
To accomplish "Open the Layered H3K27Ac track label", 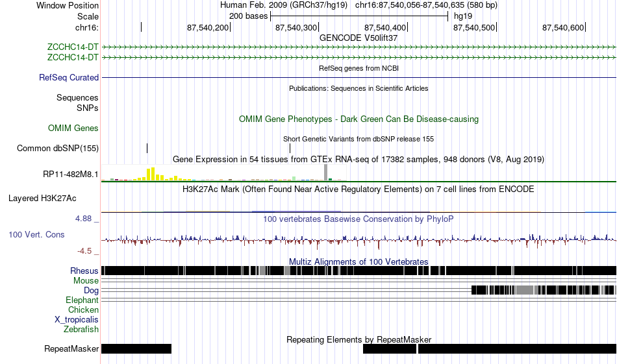I will (x=42, y=198).
